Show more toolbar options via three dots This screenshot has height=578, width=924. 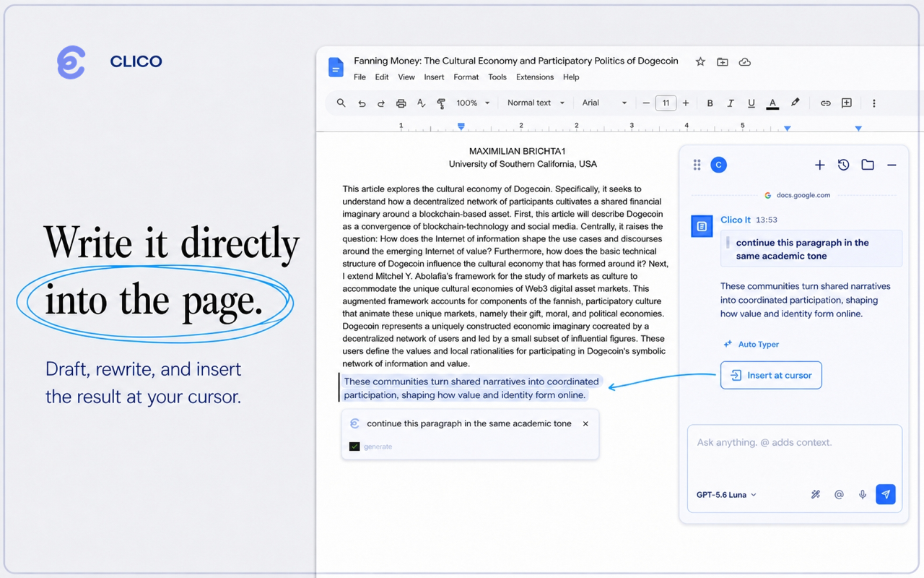point(873,103)
